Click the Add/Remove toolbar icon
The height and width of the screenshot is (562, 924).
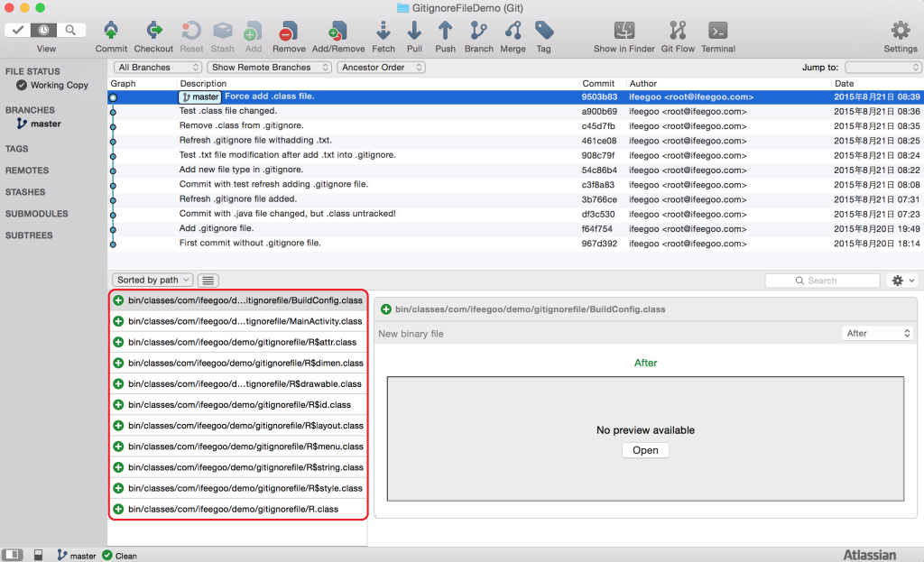click(x=338, y=31)
